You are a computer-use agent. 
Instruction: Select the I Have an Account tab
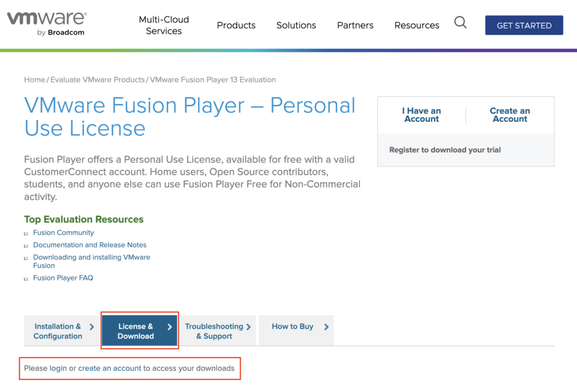(x=421, y=115)
